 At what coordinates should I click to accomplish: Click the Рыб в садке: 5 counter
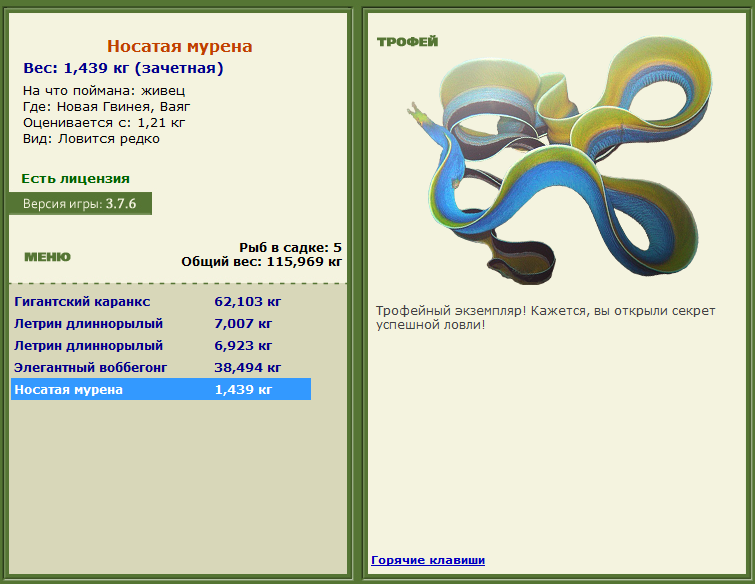point(290,247)
